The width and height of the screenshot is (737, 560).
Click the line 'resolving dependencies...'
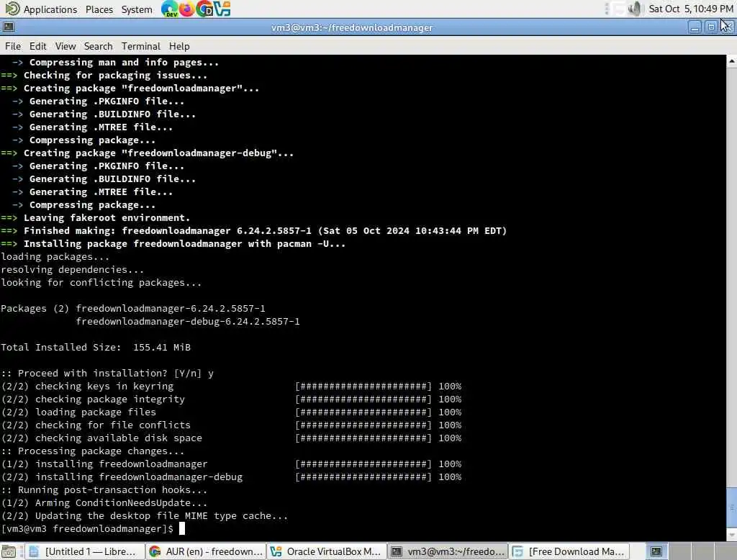73,270
